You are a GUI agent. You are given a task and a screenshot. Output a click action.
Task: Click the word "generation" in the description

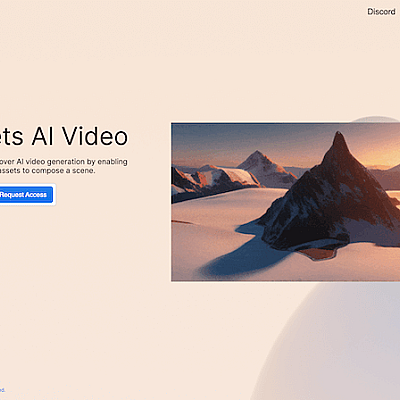click(x=66, y=162)
